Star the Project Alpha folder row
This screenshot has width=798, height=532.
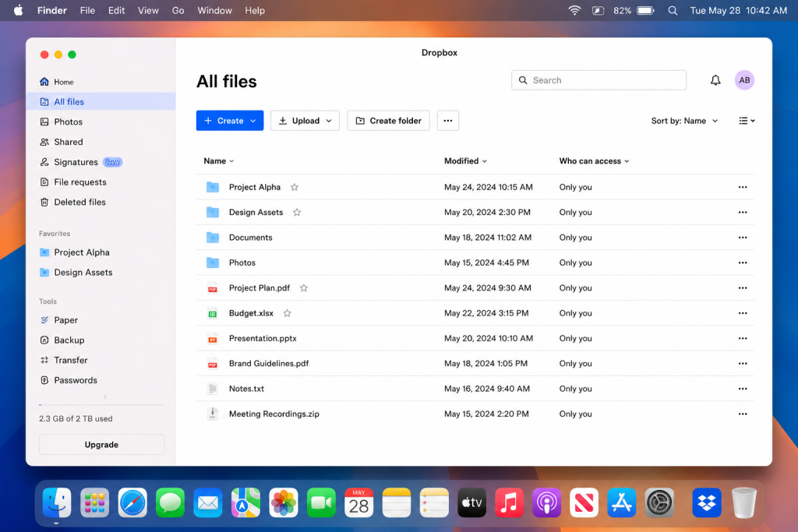(x=294, y=187)
